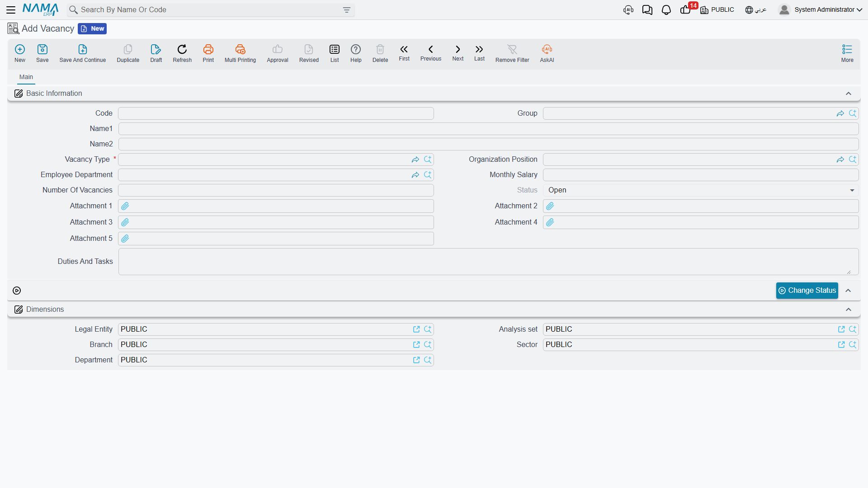Viewport: 868px width, 488px height.
Task: Click the Duties And Tasks text area
Action: [488, 262]
